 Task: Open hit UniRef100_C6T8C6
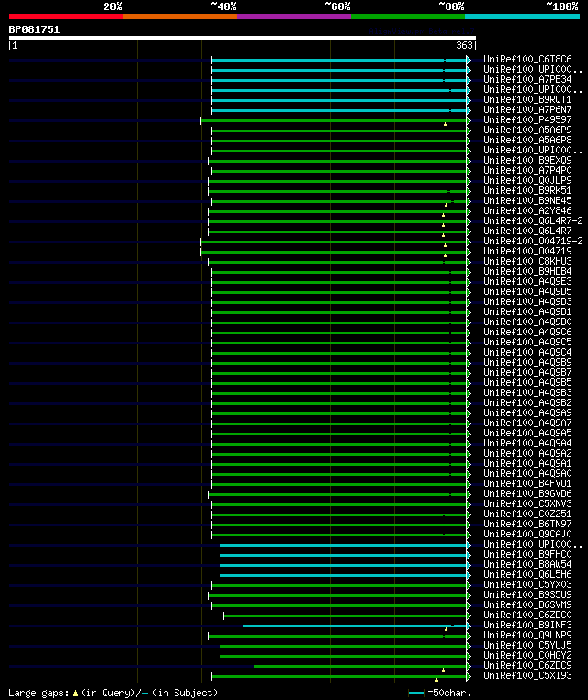(x=527, y=60)
